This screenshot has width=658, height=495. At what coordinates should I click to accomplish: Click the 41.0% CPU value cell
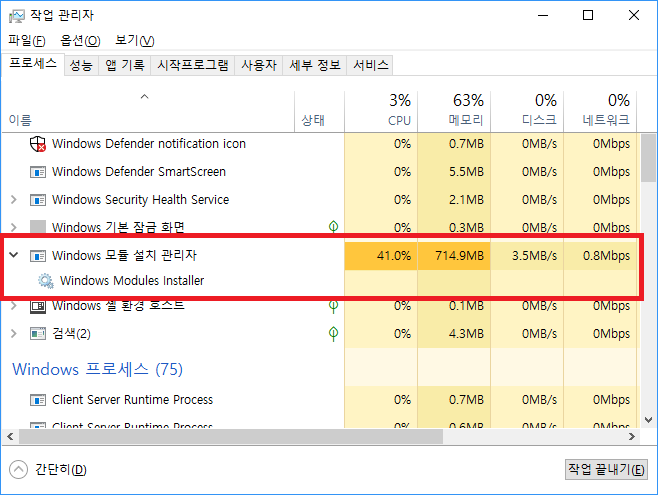coord(381,256)
